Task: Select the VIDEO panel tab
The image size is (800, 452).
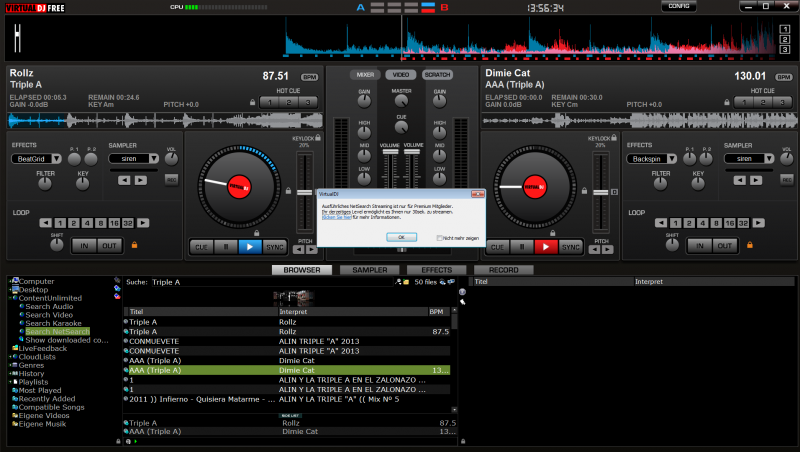Action: (x=401, y=74)
